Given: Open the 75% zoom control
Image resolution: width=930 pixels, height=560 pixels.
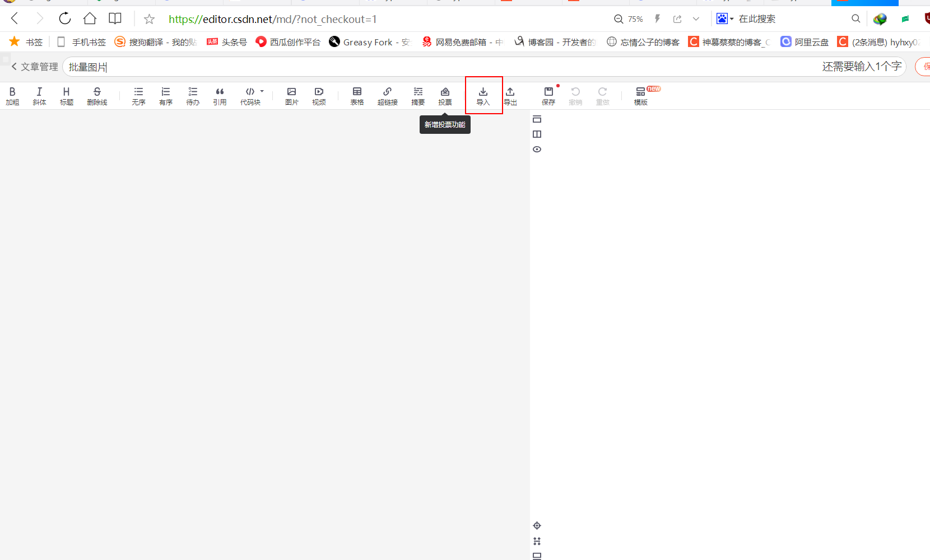Looking at the screenshot, I should point(629,19).
